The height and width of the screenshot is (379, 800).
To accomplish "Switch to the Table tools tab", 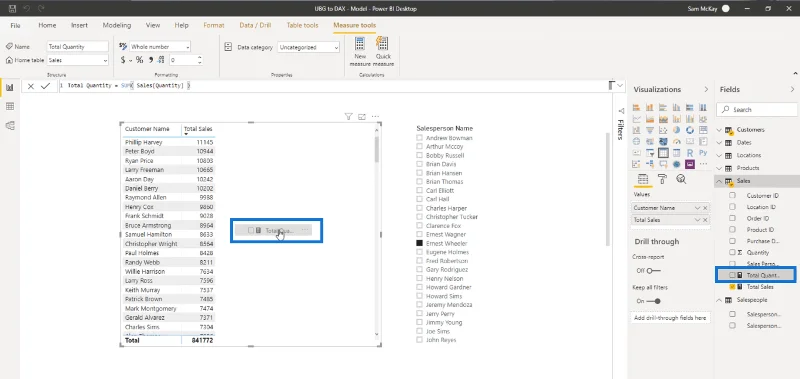I will 302,25.
